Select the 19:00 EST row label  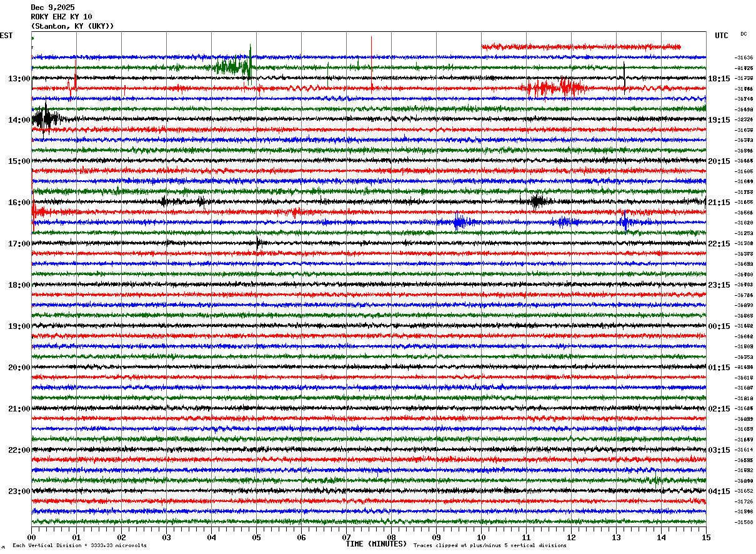(x=19, y=326)
